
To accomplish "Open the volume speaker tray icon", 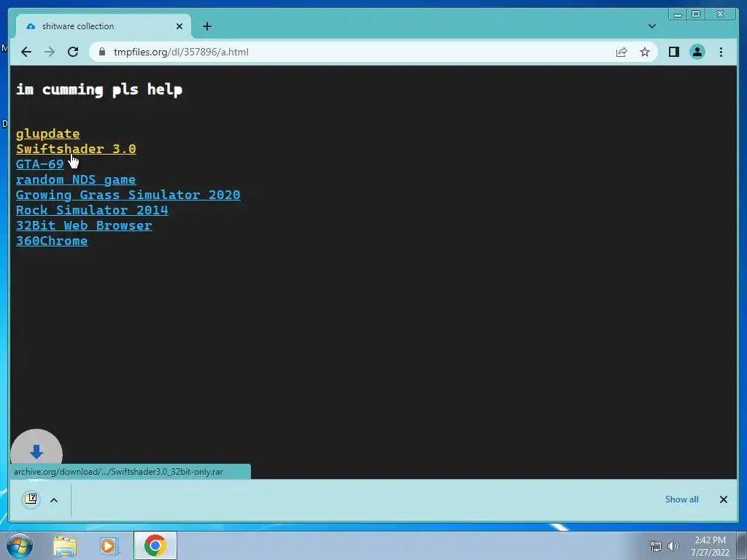I will tap(673, 546).
